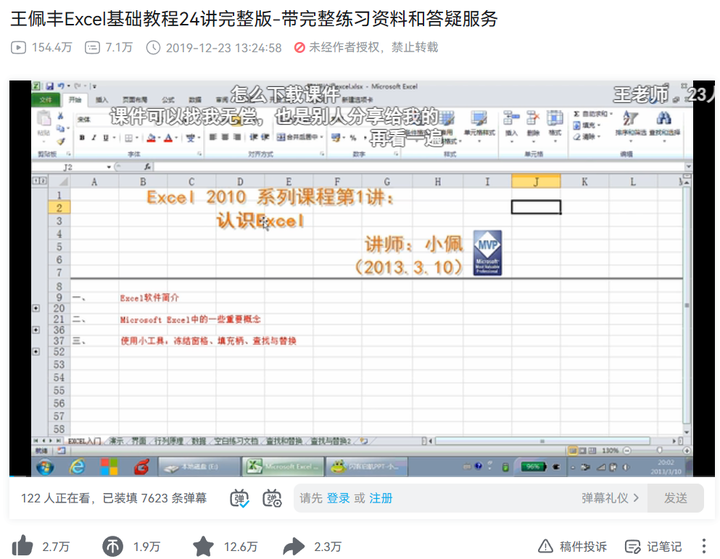The height and width of the screenshot is (559, 720).
Task: Click the Find and Select binoculars icon
Action: (x=663, y=118)
